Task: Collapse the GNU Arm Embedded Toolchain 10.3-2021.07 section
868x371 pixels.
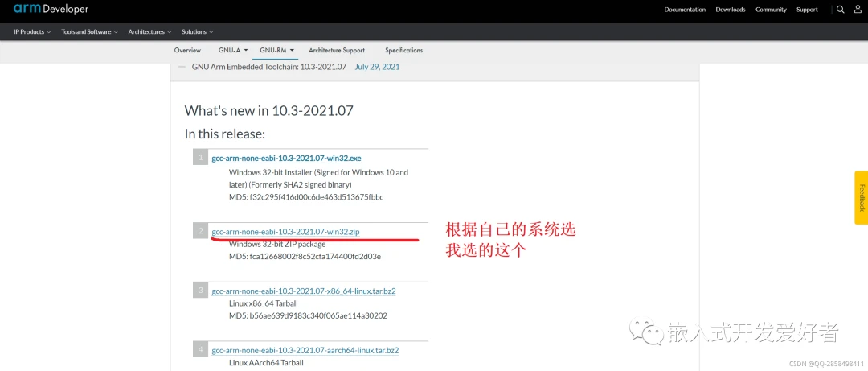Action: click(181, 67)
